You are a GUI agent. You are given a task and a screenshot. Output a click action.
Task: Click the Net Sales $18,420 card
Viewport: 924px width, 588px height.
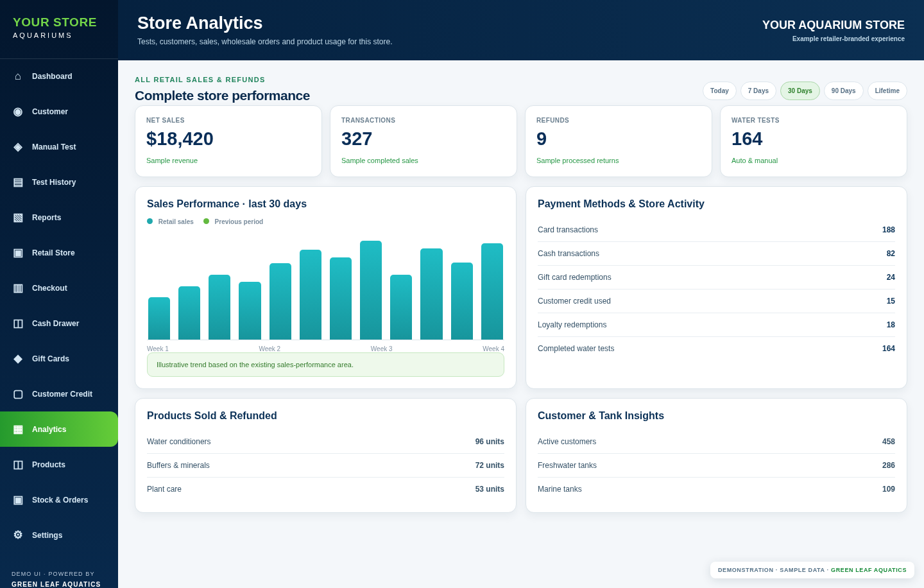tap(228, 141)
